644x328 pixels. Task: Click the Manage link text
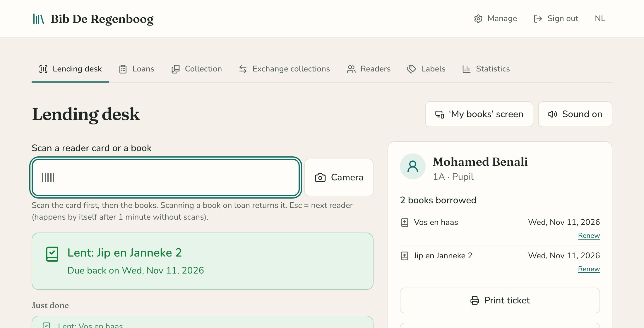point(502,18)
